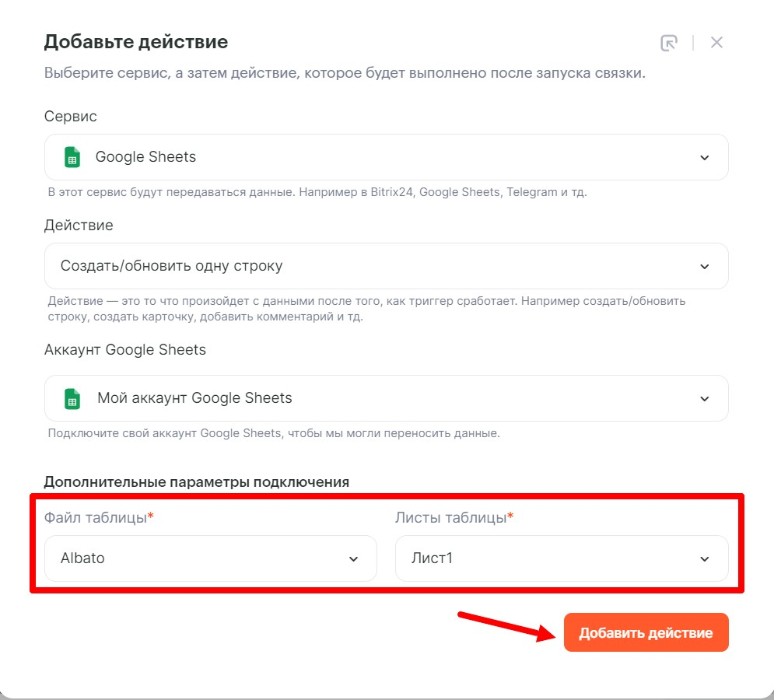Click Google Sheets icon in account field

(x=72, y=398)
